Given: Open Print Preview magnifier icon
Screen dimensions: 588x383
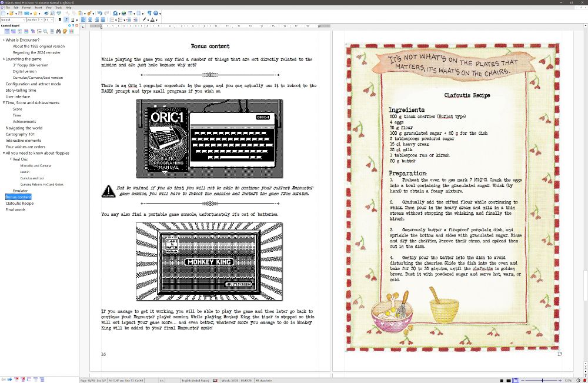Looking at the screenshot, I should click(x=52, y=13).
